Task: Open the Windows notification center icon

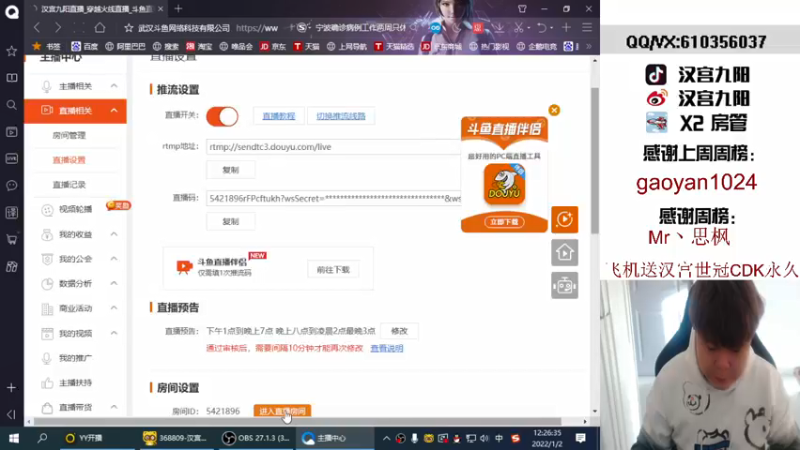Action: 581,438
